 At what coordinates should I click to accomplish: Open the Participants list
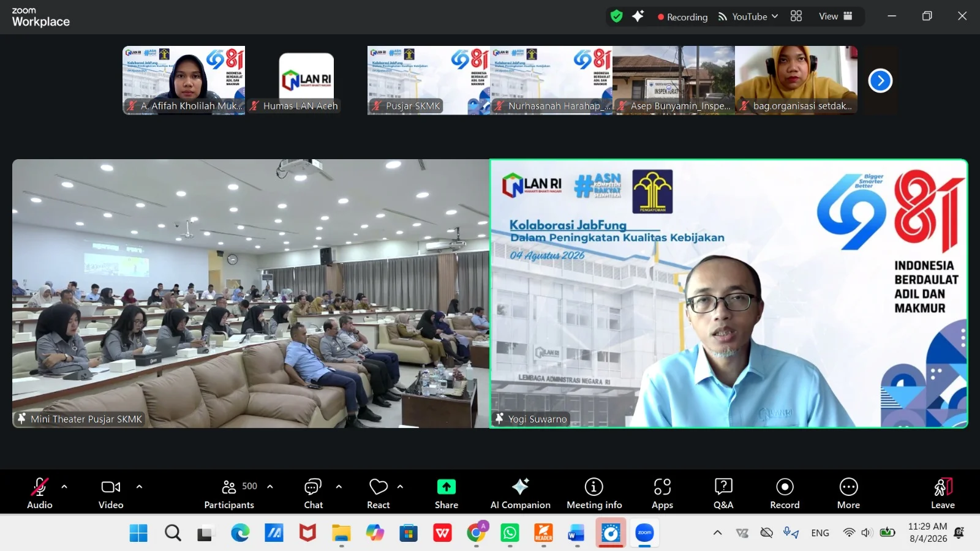(230, 493)
